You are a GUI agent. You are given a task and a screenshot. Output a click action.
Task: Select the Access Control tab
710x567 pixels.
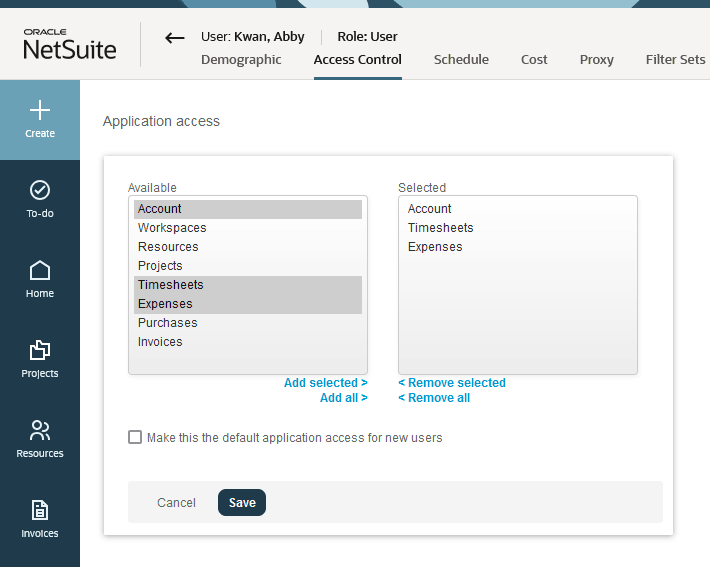pyautogui.click(x=358, y=59)
